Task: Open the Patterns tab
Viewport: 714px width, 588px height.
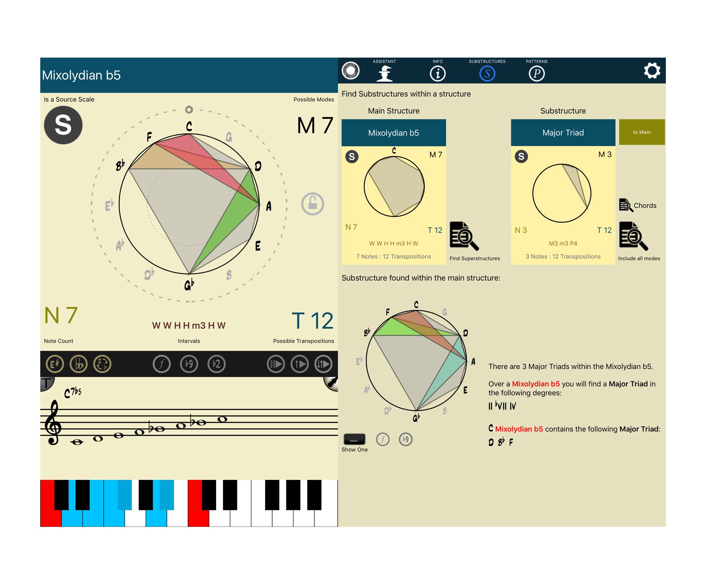Action: coord(536,71)
